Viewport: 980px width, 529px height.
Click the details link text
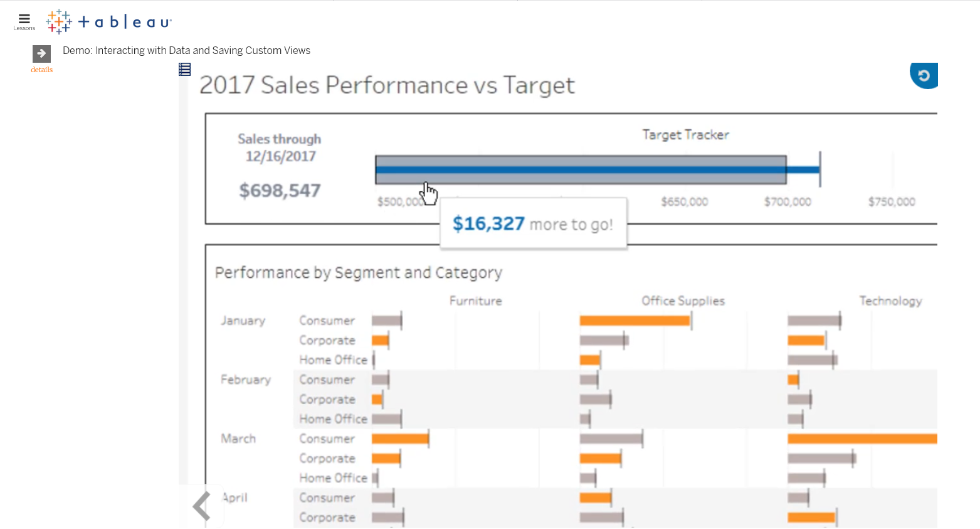(x=41, y=70)
